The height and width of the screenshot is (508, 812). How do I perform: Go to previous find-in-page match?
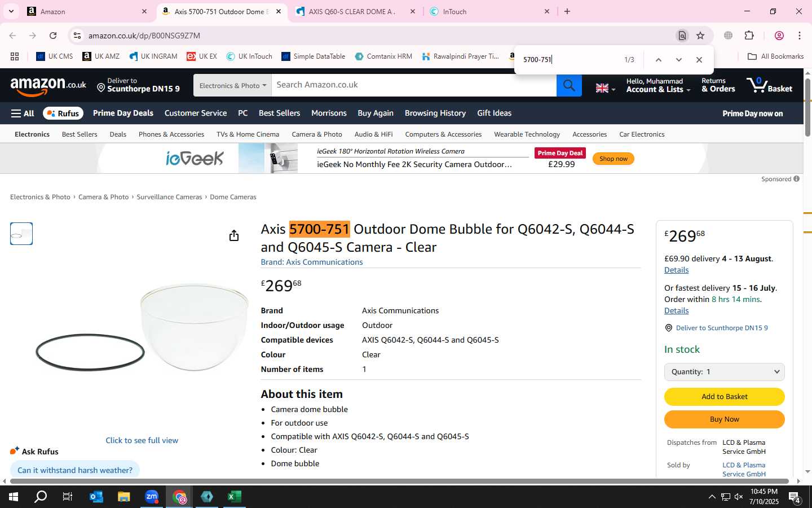658,60
